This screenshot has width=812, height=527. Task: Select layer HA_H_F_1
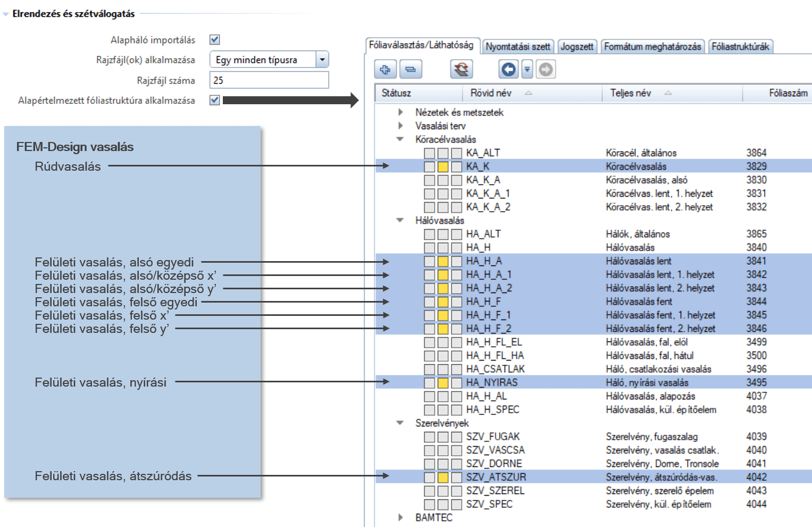coord(488,315)
